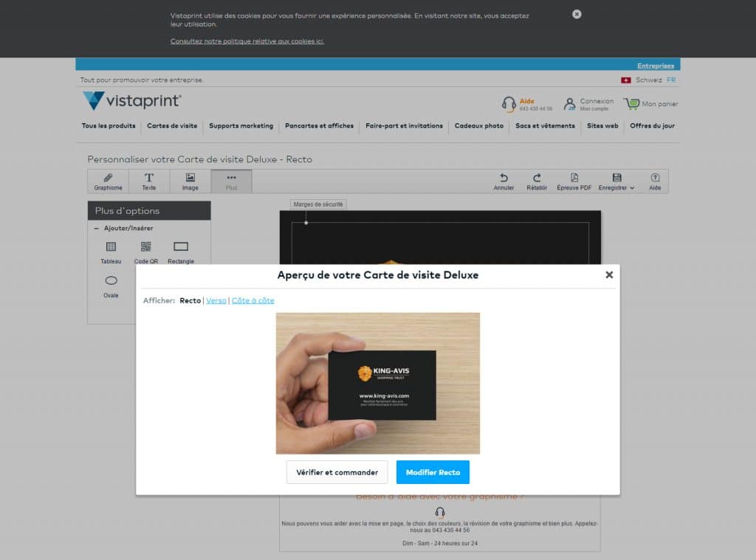This screenshot has width=756, height=560.
Task: Click the Plus d'options panel header
Action: pyautogui.click(x=149, y=210)
